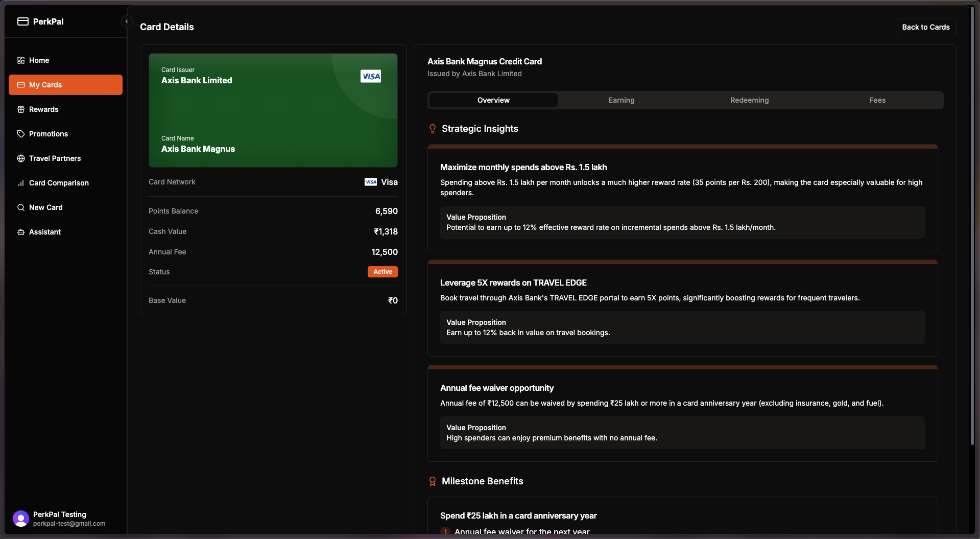Screen dimensions: 980x539
Task: Click the Issued by Axis Bank Limited subtitle
Action: 474,74
